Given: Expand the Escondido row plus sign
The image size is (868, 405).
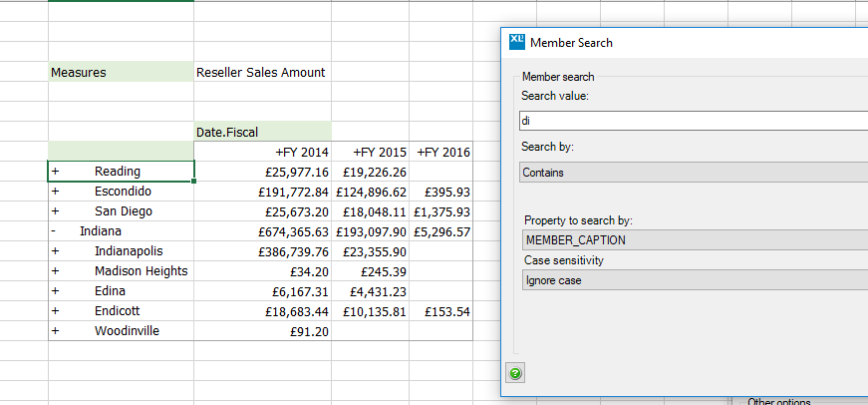Looking at the screenshot, I should [55, 192].
